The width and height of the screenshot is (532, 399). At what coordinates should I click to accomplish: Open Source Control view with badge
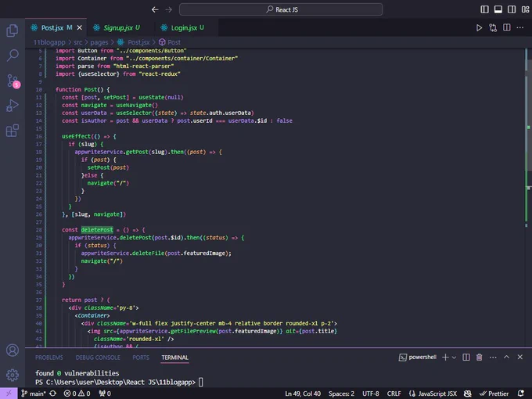coord(13,81)
